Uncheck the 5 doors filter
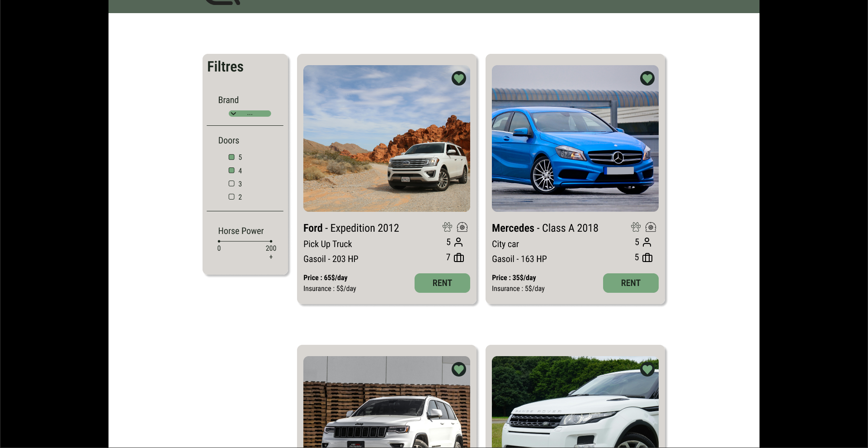This screenshot has height=448, width=868. (x=231, y=157)
